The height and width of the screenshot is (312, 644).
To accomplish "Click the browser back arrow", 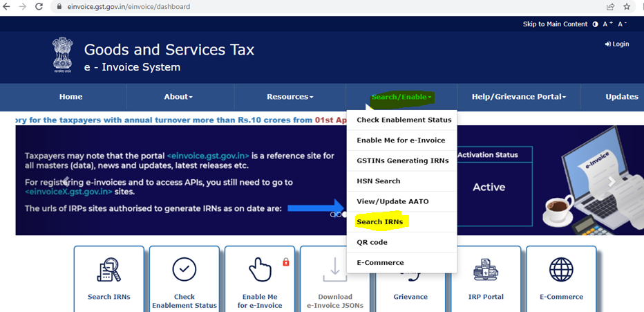I will click(x=6, y=7).
